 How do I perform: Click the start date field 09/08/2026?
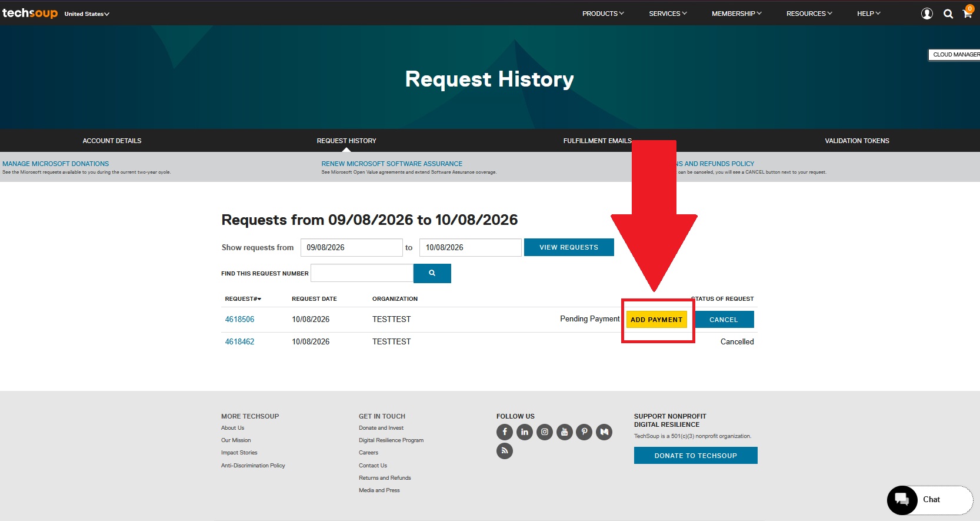coord(352,247)
